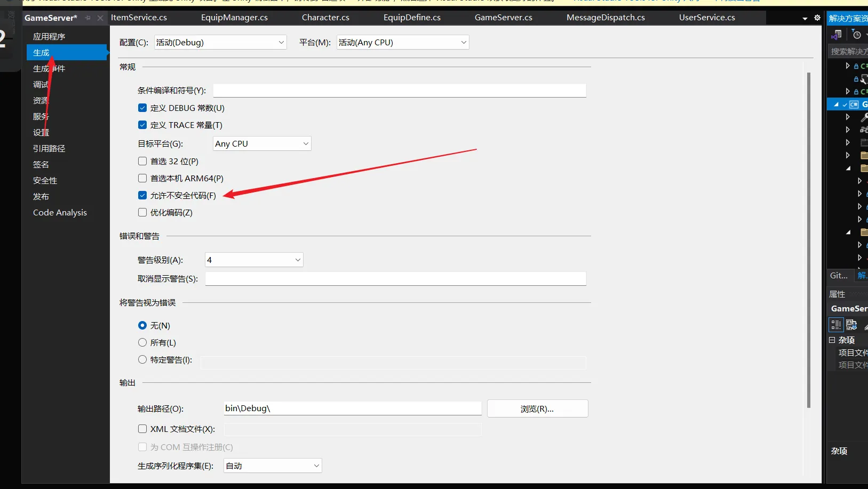Image resolution: width=868 pixels, height=489 pixels.
Task: Enable XML 文档文件 checkbox
Action: [x=142, y=429]
